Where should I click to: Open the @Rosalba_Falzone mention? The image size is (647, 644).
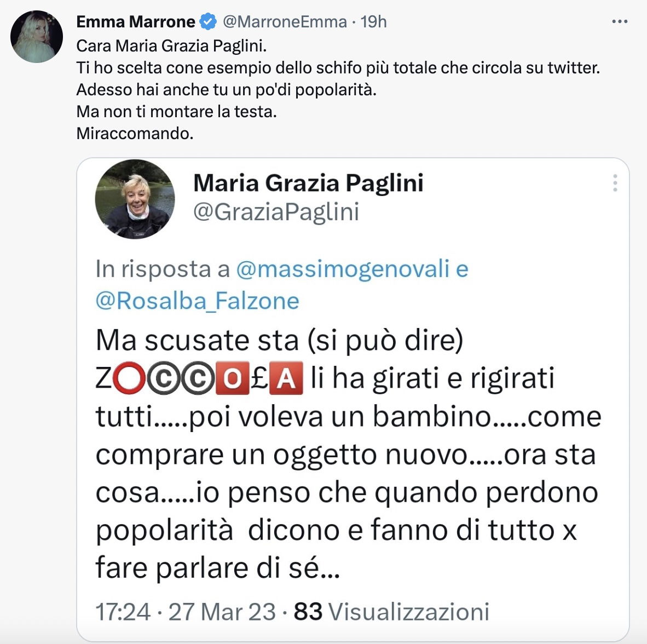[x=197, y=301]
